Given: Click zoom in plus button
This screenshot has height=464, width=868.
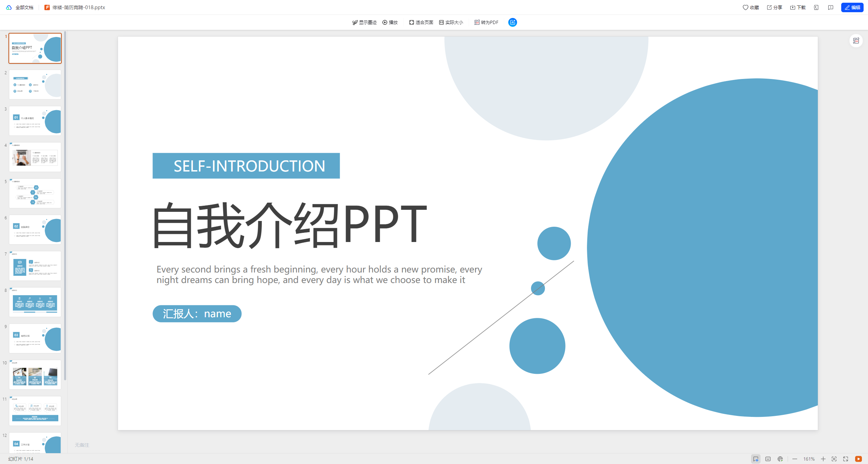Looking at the screenshot, I should point(823,459).
